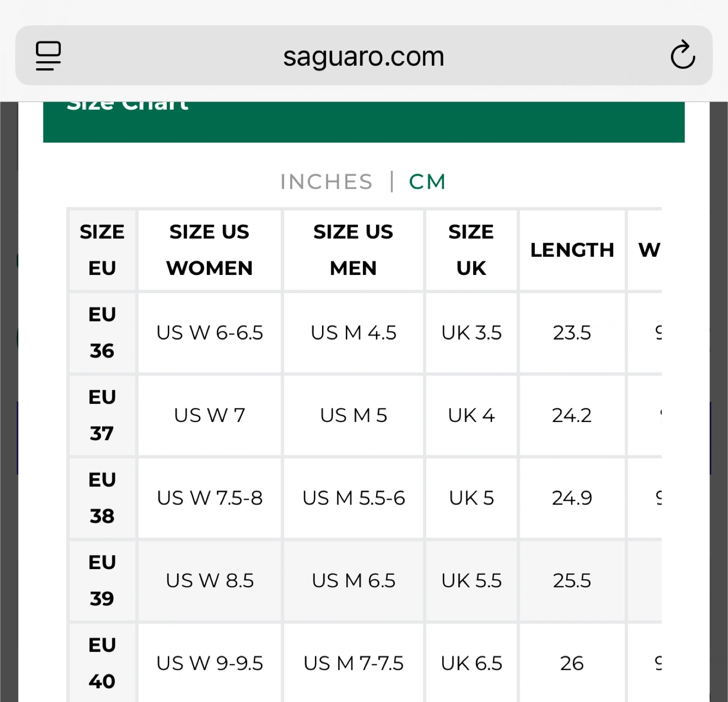Select the EU 37 row header

(x=102, y=415)
